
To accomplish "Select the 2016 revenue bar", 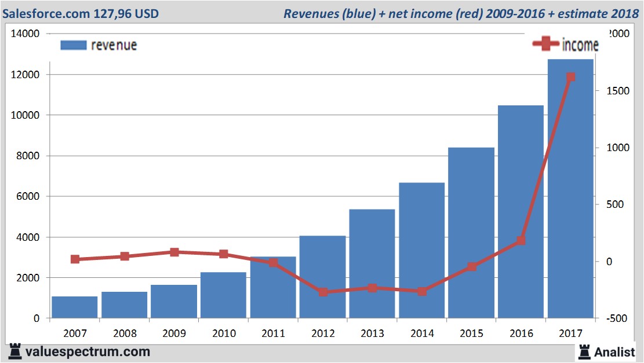I will (x=521, y=212).
